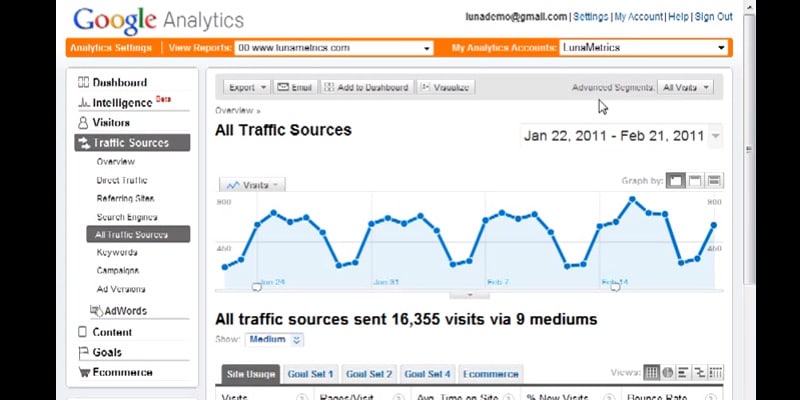
Task: Click the Jan 22 - Feb 21 date range
Action: [x=614, y=136]
